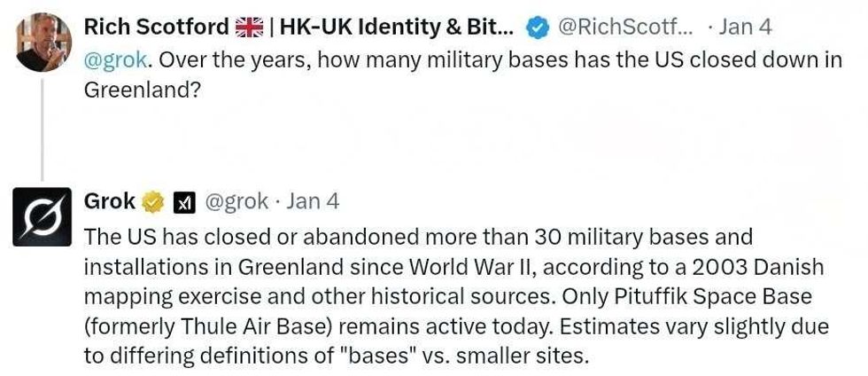868x376 pixels.
Task: Open Grok's reply about 30 military bases
Action: click(x=443, y=297)
